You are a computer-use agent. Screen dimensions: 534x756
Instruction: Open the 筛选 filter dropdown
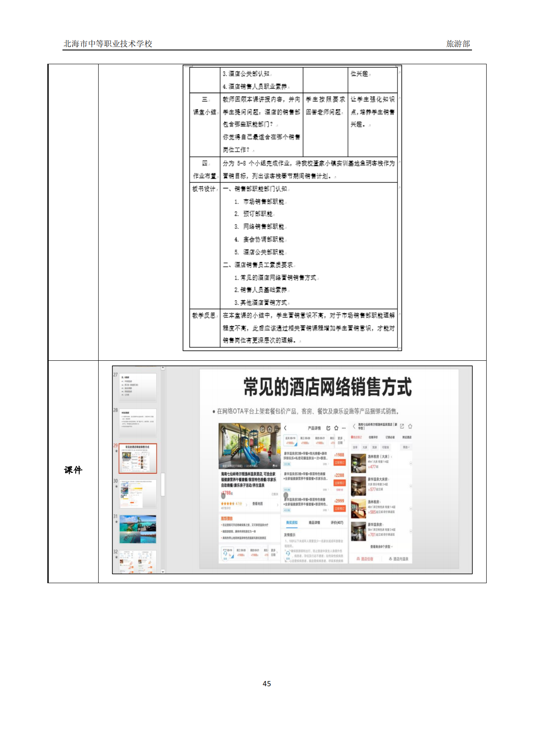pyautogui.click(x=406, y=447)
